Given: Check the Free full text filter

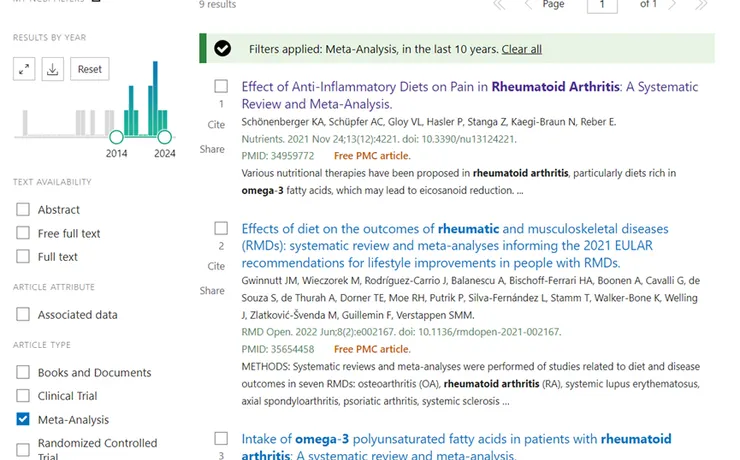Looking at the screenshot, I should coord(23,233).
